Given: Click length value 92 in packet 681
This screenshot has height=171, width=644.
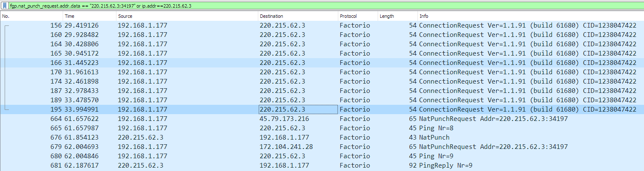Looking at the screenshot, I should [x=413, y=165].
